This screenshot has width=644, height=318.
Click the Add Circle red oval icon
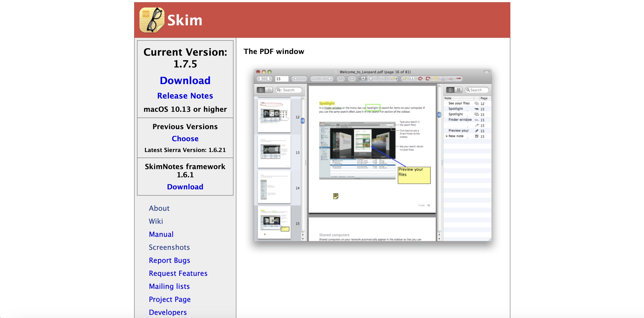coord(420,79)
